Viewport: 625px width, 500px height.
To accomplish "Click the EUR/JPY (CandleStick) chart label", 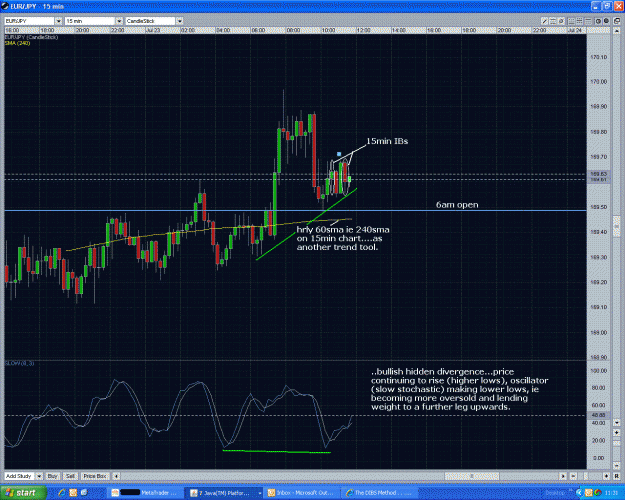I will (x=31, y=37).
